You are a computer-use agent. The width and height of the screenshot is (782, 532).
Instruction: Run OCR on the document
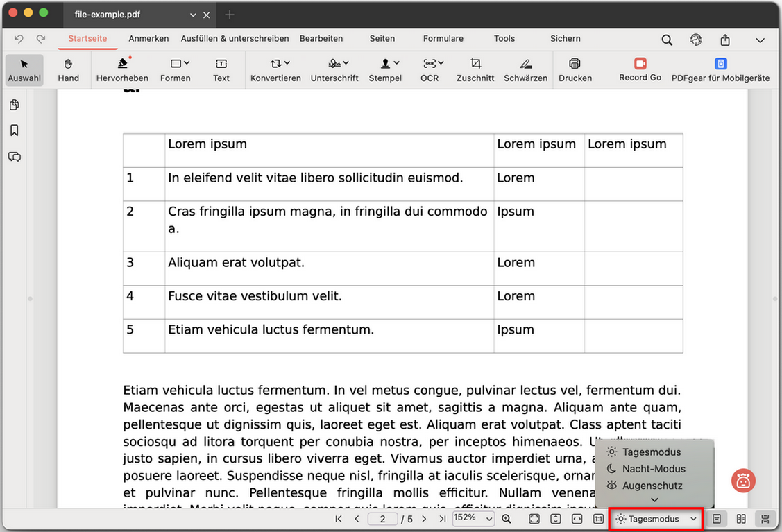430,69
